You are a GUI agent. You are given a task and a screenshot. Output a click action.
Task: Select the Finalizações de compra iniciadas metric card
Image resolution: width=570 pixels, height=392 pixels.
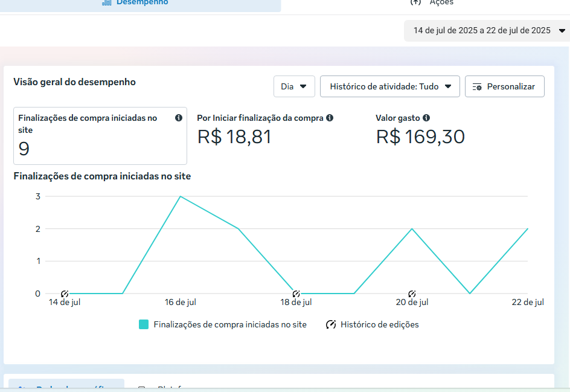point(100,136)
